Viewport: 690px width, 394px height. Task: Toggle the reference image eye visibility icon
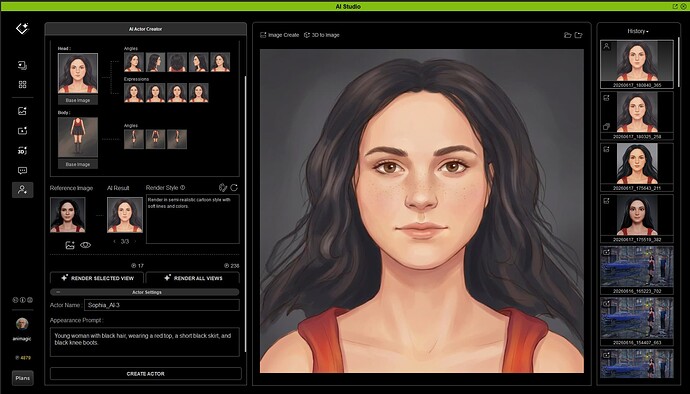(85, 245)
